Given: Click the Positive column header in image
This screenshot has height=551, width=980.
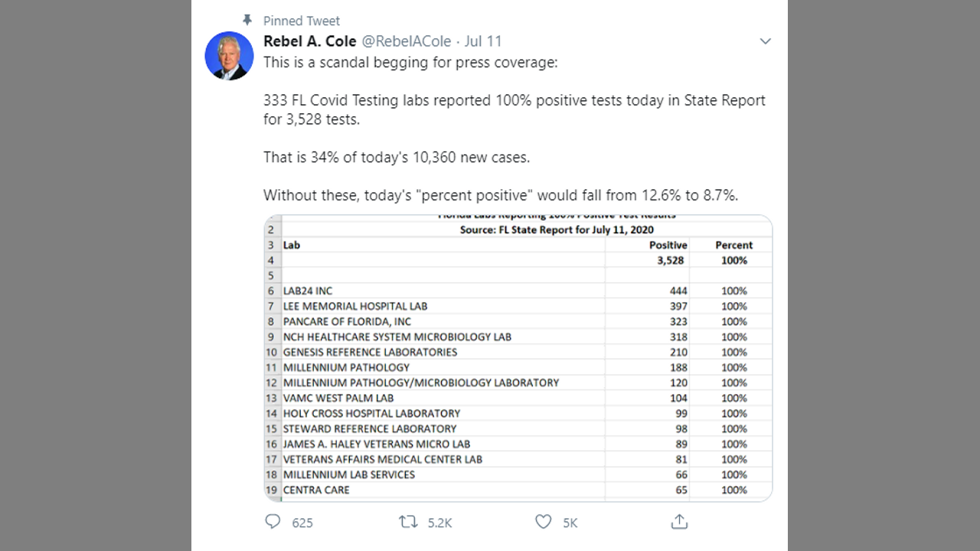Looking at the screenshot, I should click(668, 245).
